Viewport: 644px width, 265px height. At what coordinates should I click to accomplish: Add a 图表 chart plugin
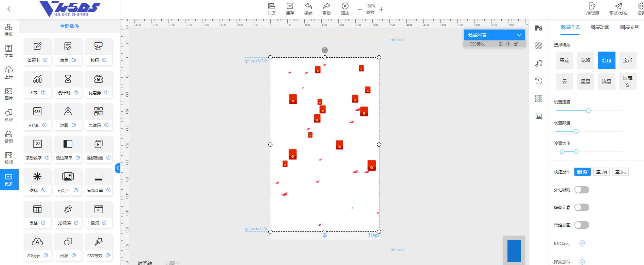tap(37, 84)
